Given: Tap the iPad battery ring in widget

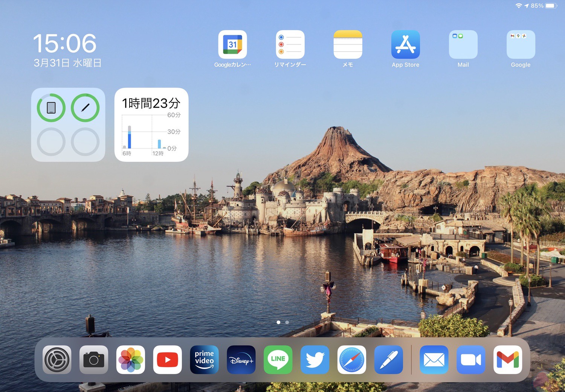Looking at the screenshot, I should 51,108.
